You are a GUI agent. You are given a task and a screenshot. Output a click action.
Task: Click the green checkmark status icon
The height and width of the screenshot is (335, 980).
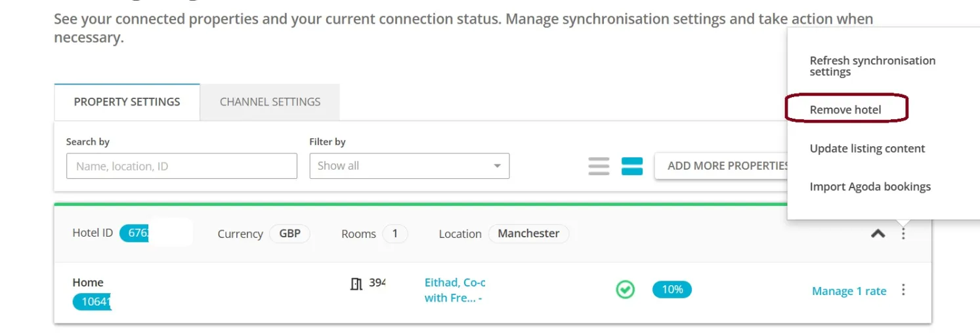coord(626,290)
